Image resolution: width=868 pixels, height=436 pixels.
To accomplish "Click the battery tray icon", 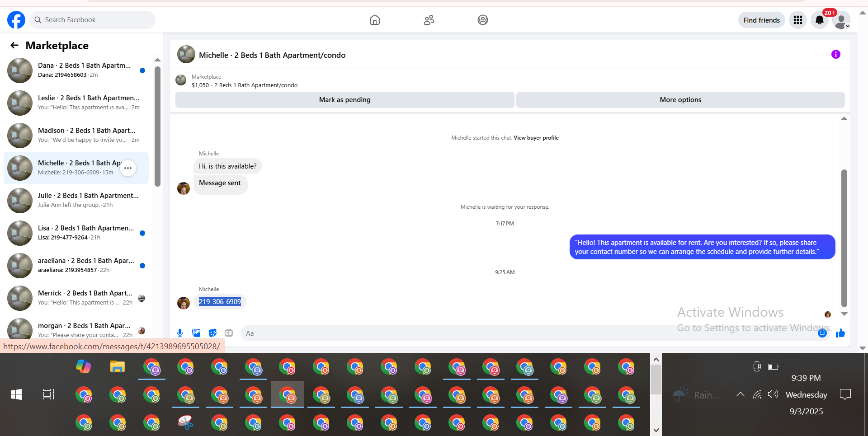I will pyautogui.click(x=773, y=366).
